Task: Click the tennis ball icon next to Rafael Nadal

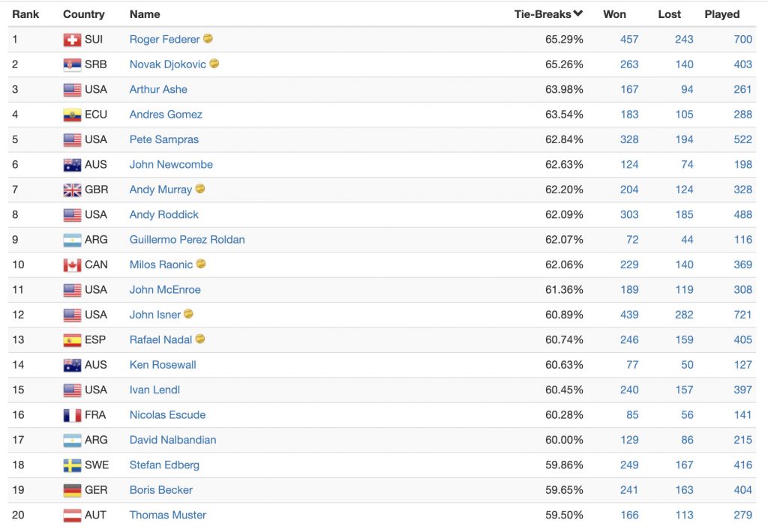Action: tap(199, 338)
